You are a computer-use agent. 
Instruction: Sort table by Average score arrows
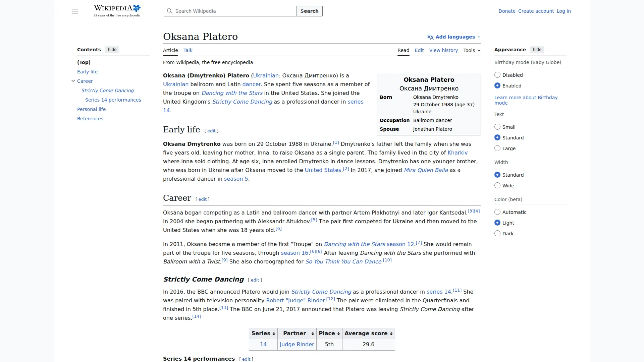[x=391, y=334]
